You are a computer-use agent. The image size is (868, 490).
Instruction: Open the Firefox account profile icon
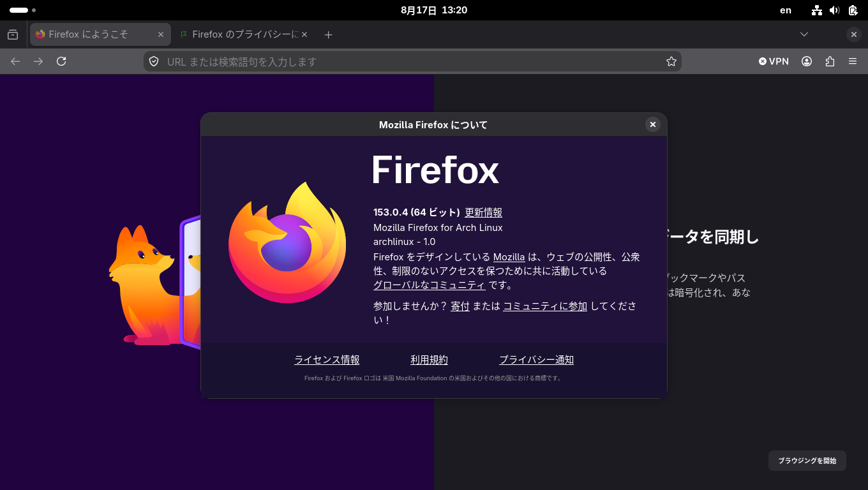(807, 61)
